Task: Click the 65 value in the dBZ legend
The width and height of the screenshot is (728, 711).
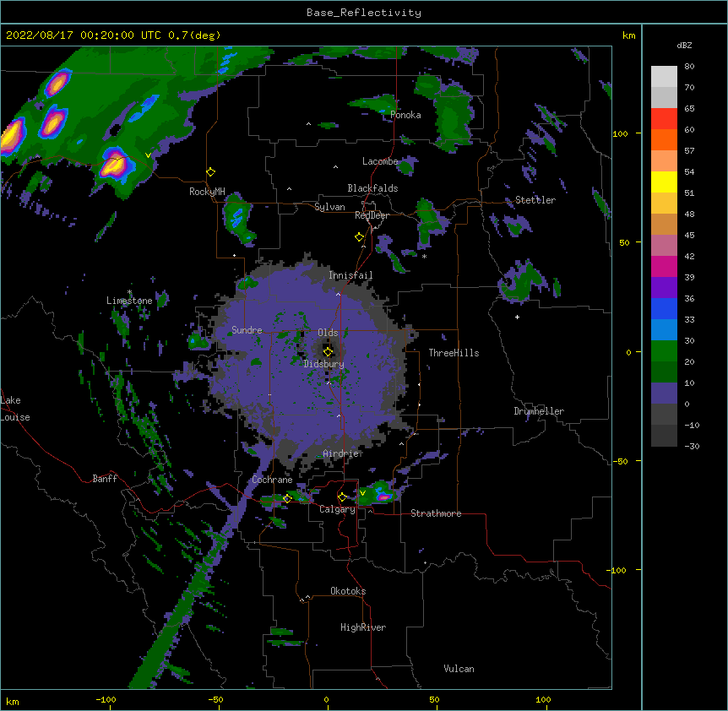Action: tap(689, 109)
